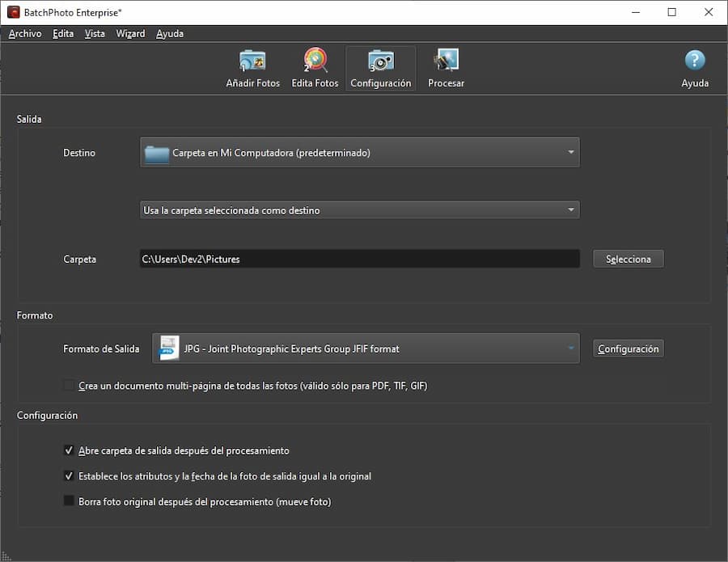Open the Añadir Fotos step
Screen dimensions: 728x562
pyautogui.click(x=252, y=69)
